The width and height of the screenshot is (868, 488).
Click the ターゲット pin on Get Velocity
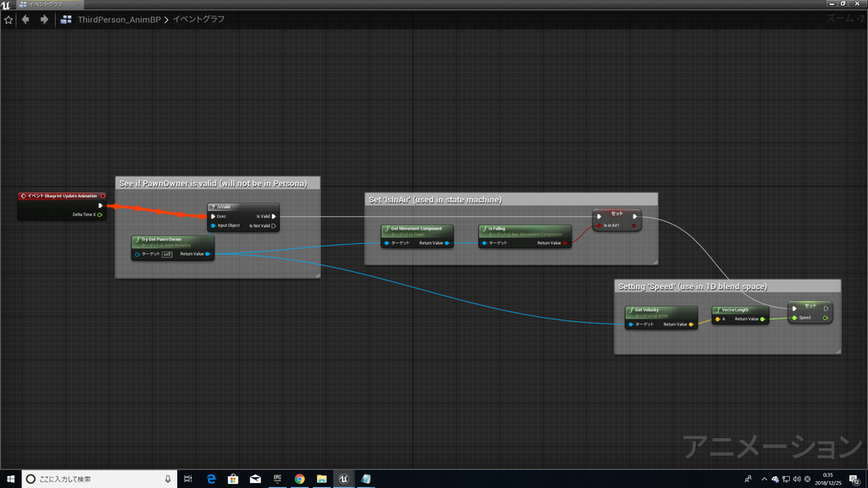pyautogui.click(x=631, y=324)
